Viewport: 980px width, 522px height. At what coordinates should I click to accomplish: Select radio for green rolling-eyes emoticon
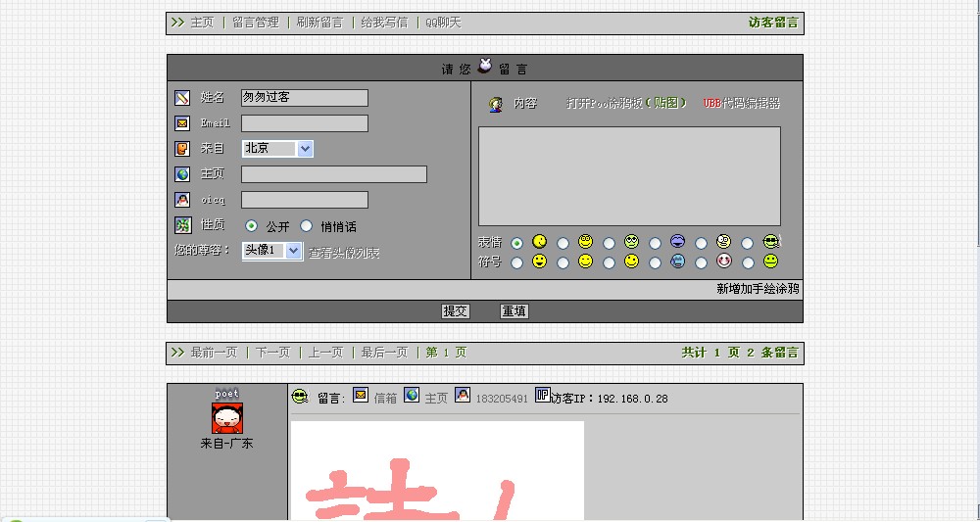(610, 243)
